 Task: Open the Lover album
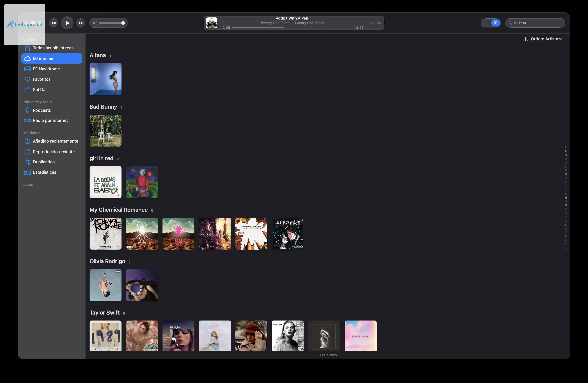point(215,336)
